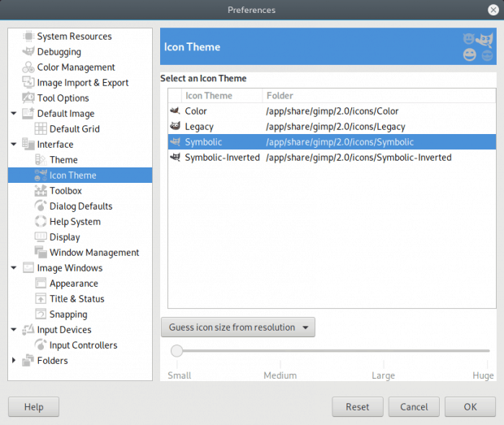Click the Cancel button
Image resolution: width=504 pixels, height=425 pixels.
point(414,406)
